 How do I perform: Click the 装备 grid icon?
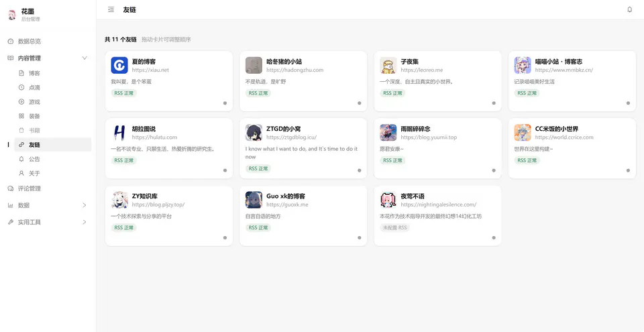click(x=21, y=116)
